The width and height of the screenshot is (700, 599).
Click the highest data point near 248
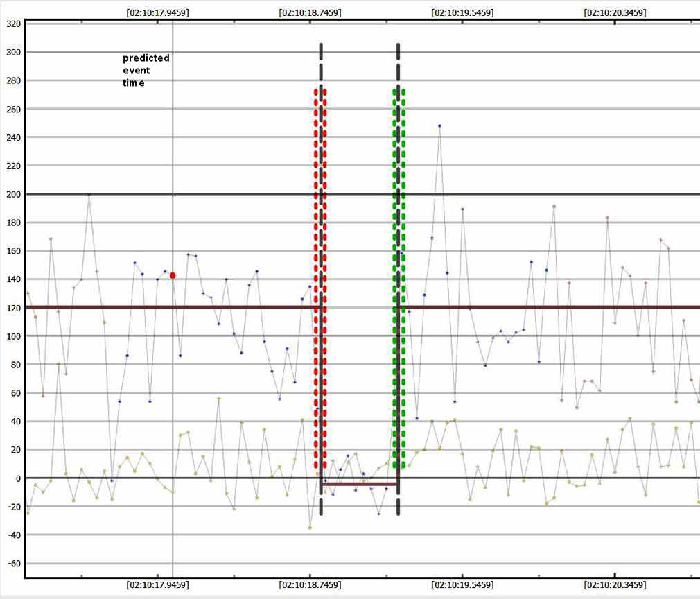[x=439, y=126]
